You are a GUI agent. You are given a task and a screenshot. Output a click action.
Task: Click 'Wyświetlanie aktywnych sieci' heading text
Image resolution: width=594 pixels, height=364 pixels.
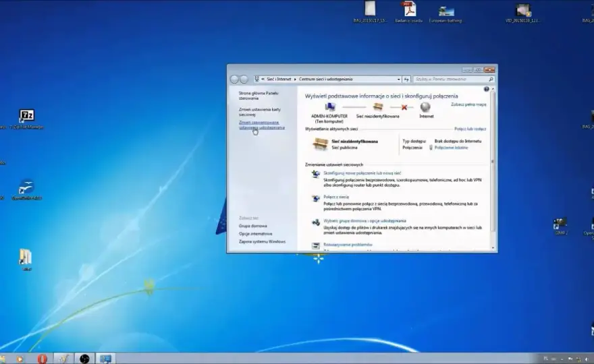[331, 129]
